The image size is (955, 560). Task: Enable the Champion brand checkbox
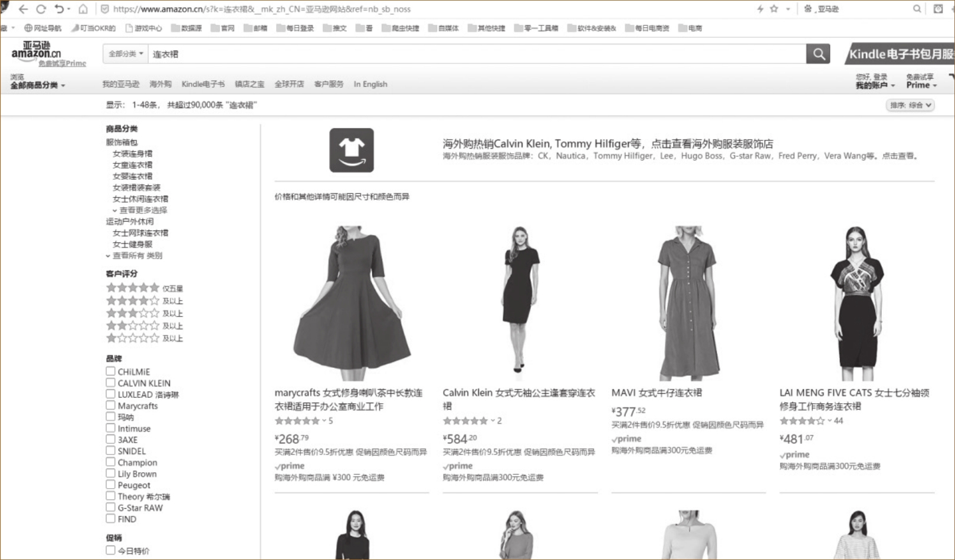(110, 462)
